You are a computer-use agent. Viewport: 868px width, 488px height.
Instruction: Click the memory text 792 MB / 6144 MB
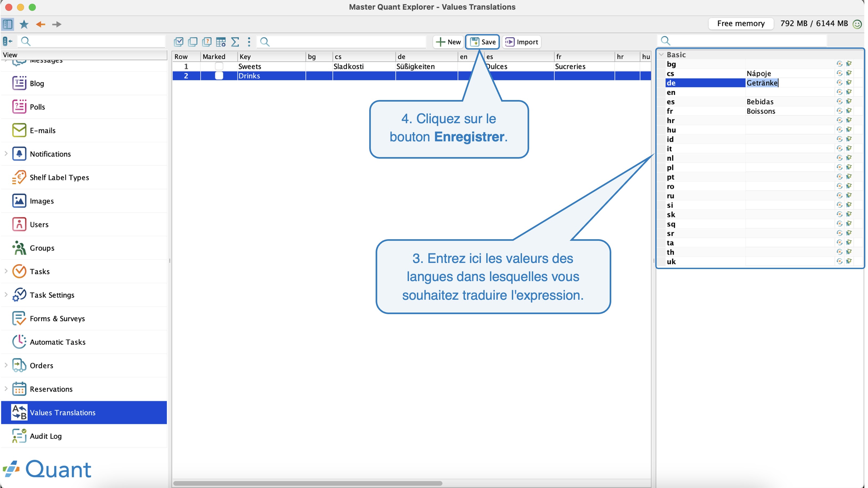click(x=814, y=23)
